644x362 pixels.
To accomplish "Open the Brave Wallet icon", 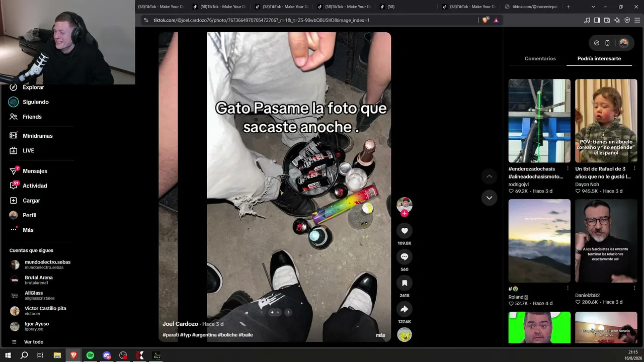I will [607, 20].
